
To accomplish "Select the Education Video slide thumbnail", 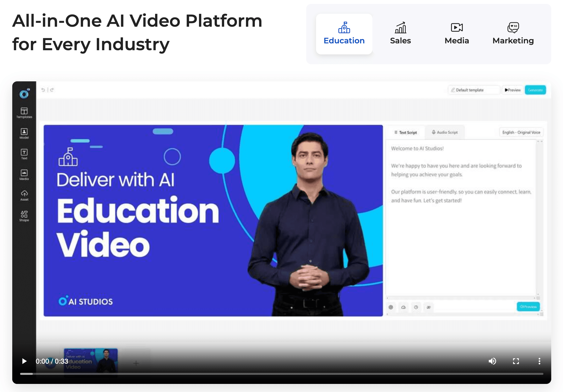I will (x=91, y=361).
